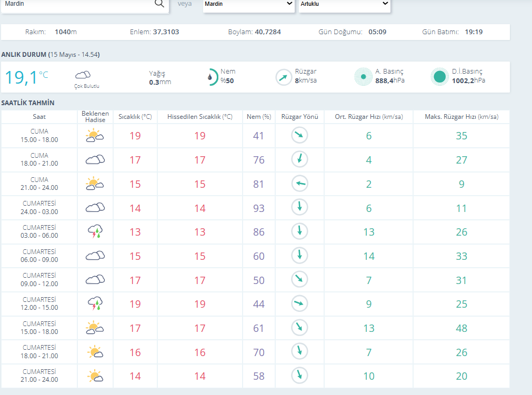Click the Nem (%) column header
532x395 pixels.
coord(259,117)
